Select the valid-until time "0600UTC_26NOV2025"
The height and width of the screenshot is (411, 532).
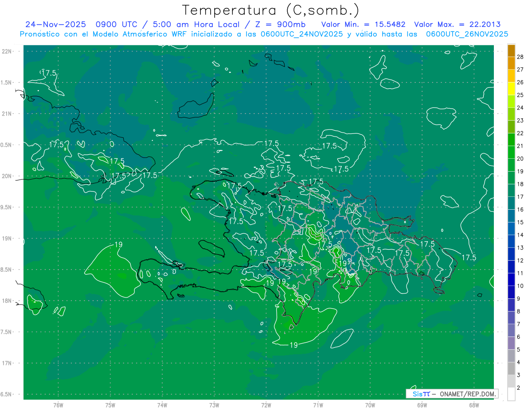[467, 34]
